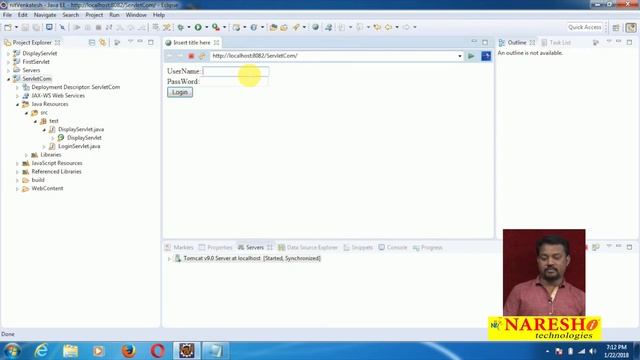
Task: Select the Java EE perspective icon
Action: tap(631, 27)
